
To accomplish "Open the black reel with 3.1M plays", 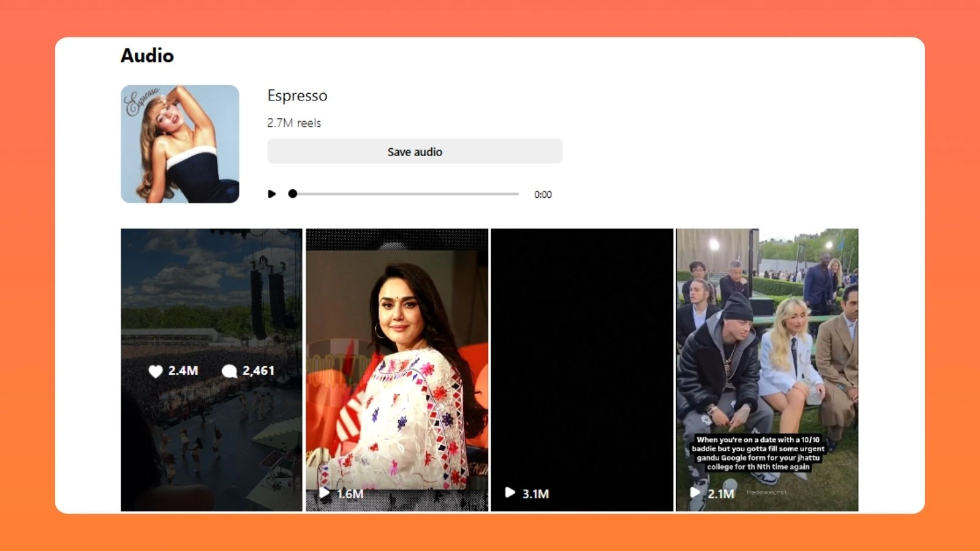I will click(x=582, y=370).
